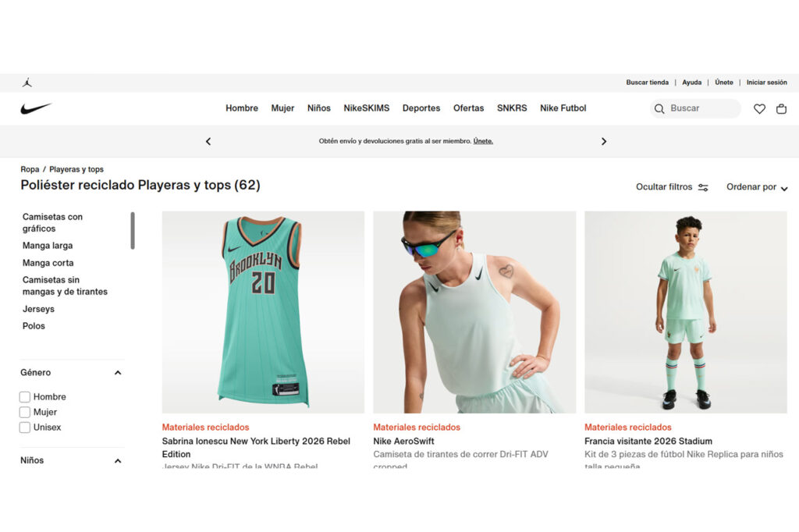The width and height of the screenshot is (799, 532).
Task: Click the search magnifier icon
Action: click(x=659, y=108)
